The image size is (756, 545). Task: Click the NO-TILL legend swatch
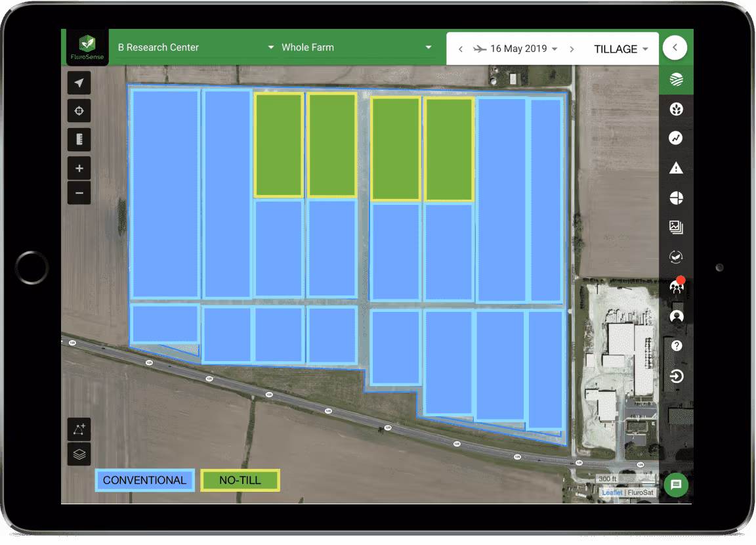240,481
